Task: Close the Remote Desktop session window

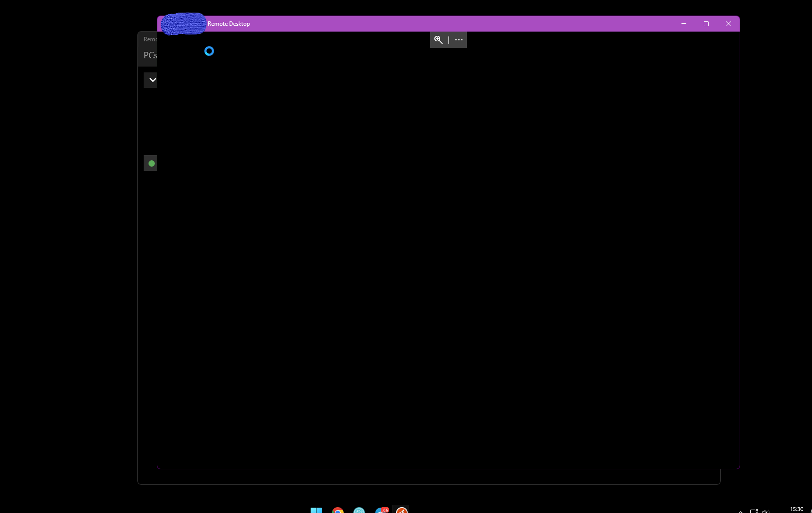Action: (729, 24)
